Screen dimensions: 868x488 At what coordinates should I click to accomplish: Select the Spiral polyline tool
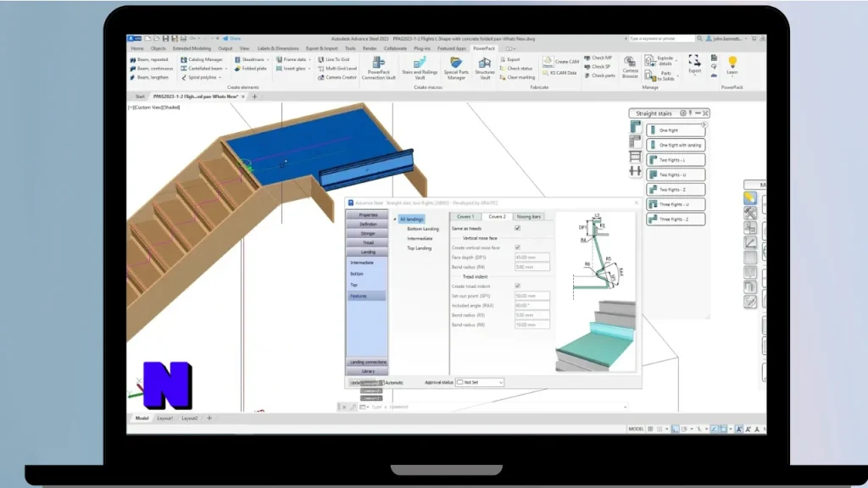coord(199,77)
